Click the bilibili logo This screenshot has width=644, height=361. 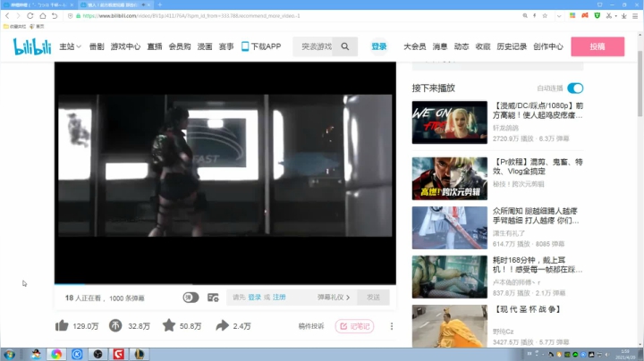click(x=32, y=46)
